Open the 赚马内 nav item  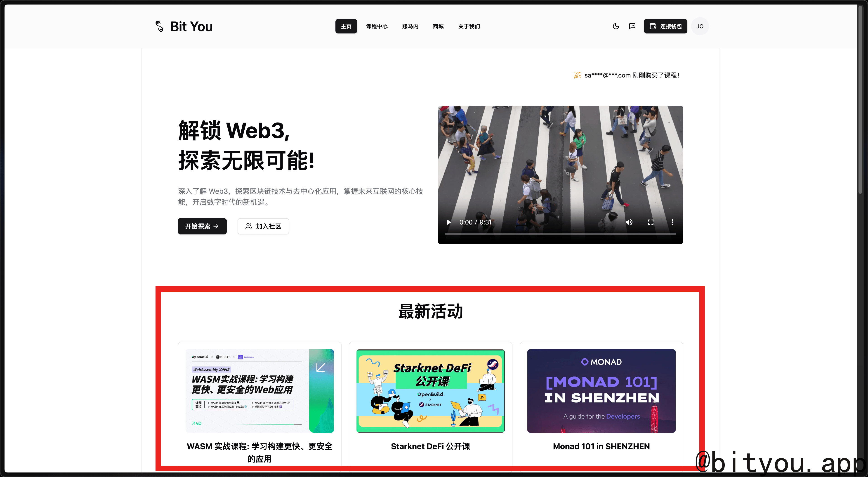click(x=410, y=26)
